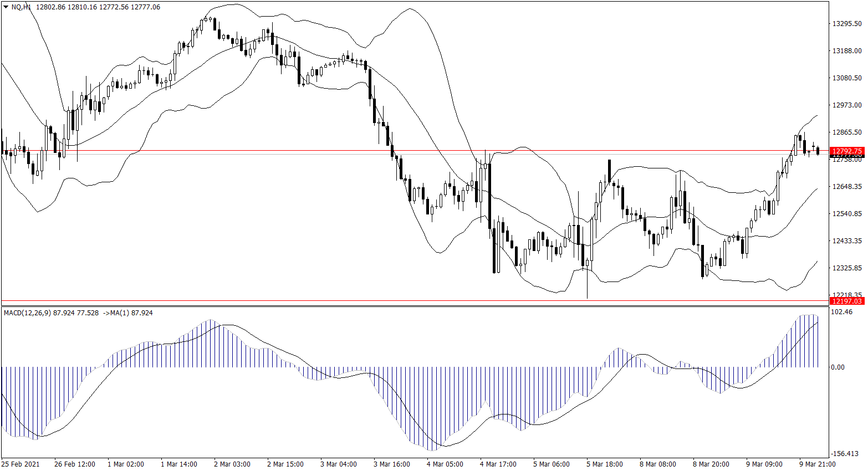Screen dimensions: 868x471
Task: Click the 13080.00 label on price axis
Action: click(x=847, y=78)
